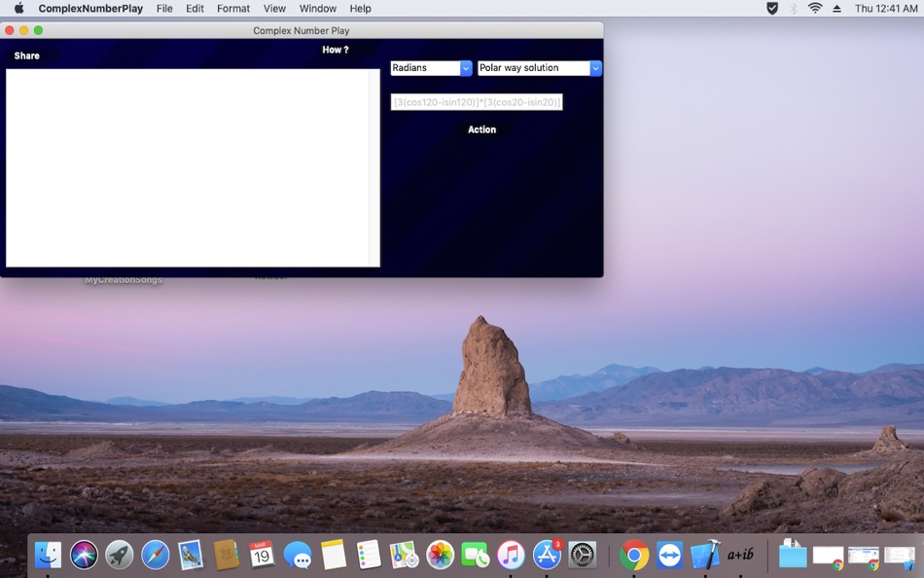The image size is (924, 578).
Task: Open the View menu
Action: coord(274,8)
